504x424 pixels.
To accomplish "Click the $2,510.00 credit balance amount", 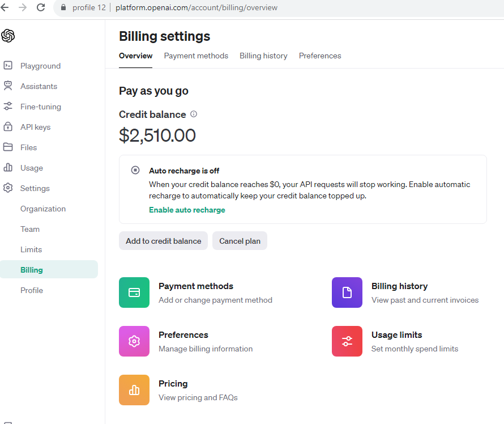I will pos(157,135).
